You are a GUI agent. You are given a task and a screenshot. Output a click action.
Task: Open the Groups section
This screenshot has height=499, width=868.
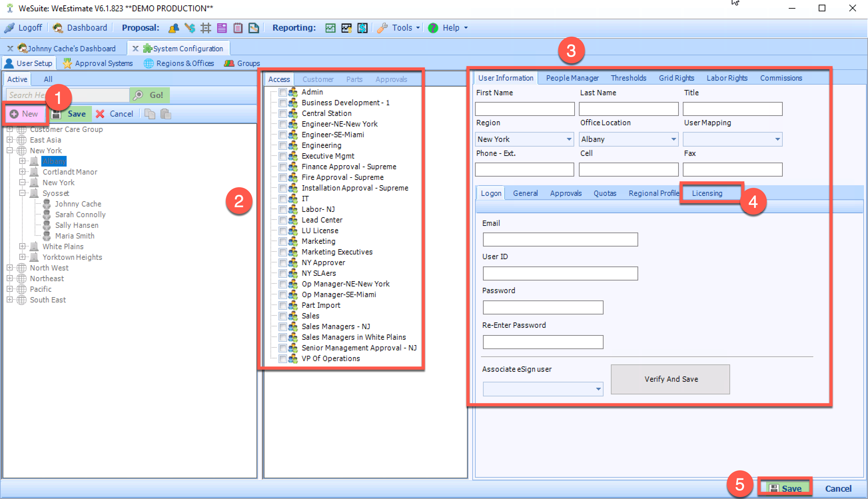242,63
